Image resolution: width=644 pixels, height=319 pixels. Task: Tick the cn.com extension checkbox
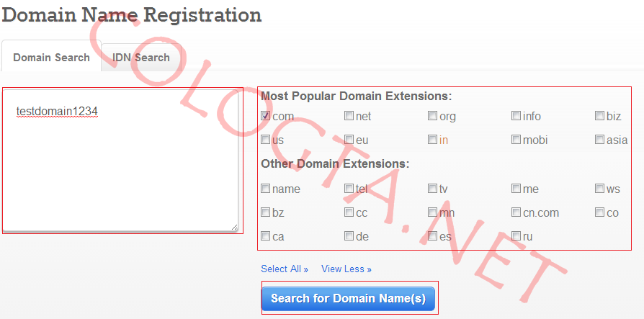pyautogui.click(x=516, y=212)
